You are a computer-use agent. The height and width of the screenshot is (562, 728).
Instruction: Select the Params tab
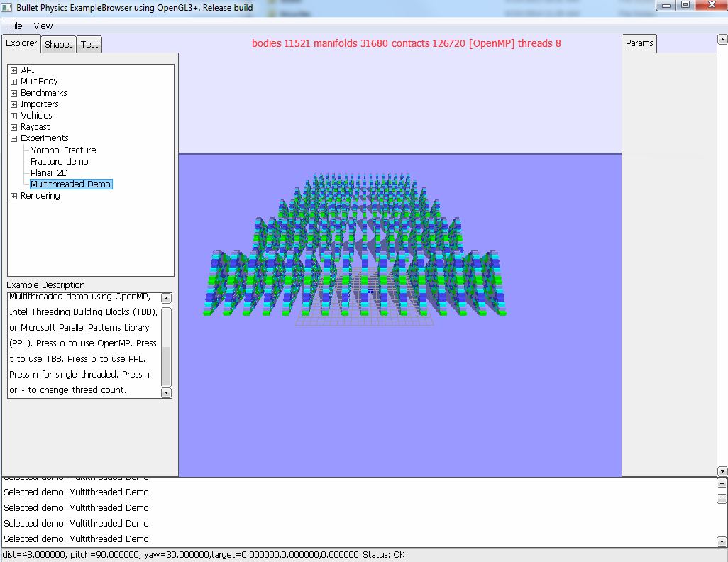tap(639, 43)
